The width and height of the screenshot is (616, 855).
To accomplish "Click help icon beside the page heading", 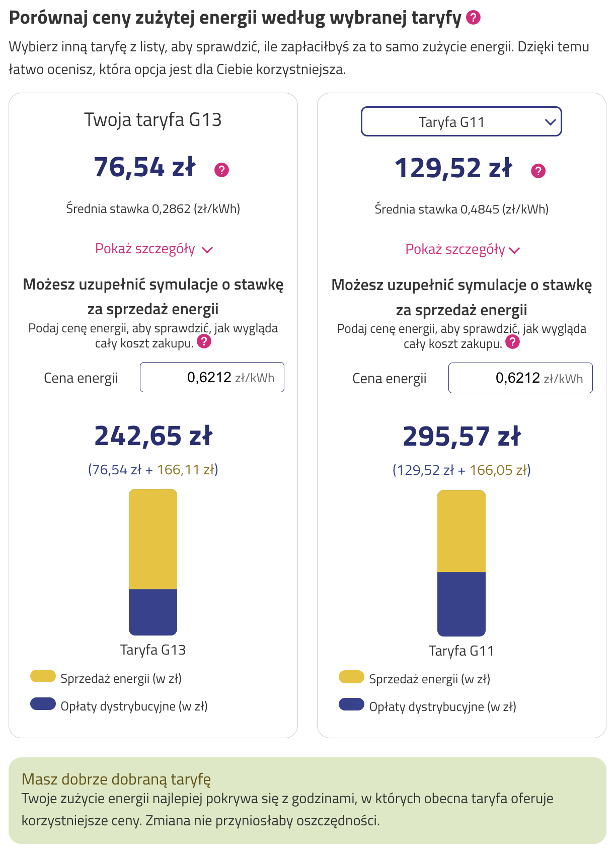I will (x=473, y=18).
